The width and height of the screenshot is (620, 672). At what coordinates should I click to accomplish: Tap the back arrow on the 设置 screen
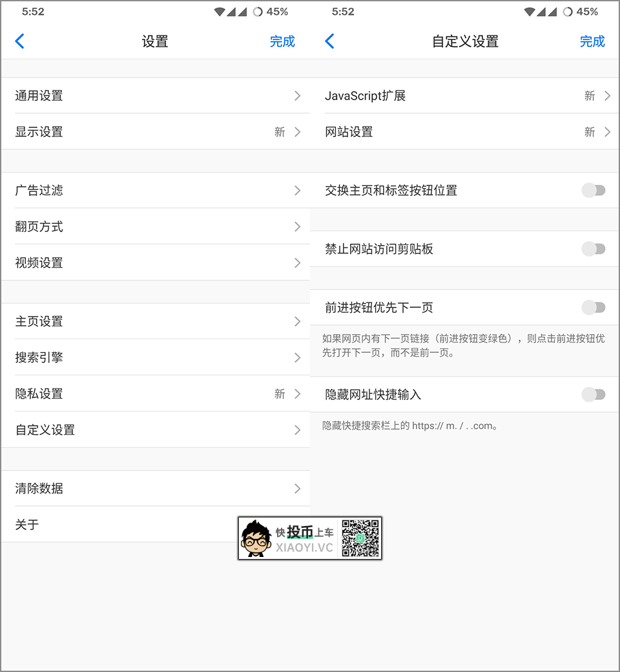pyautogui.click(x=20, y=41)
